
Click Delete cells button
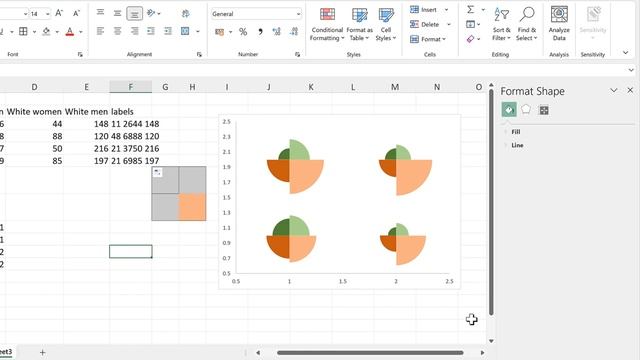pyautogui.click(x=425, y=24)
